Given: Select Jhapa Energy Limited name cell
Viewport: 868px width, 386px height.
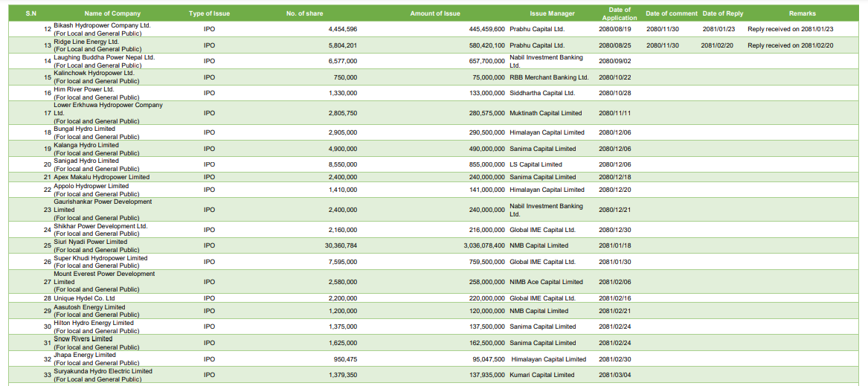Looking at the screenshot, I should point(97,359).
